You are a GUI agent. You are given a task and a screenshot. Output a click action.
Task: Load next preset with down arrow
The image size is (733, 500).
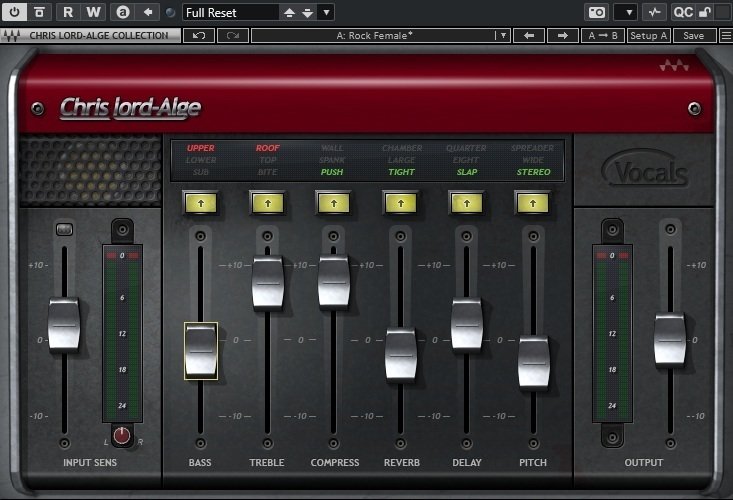point(307,13)
